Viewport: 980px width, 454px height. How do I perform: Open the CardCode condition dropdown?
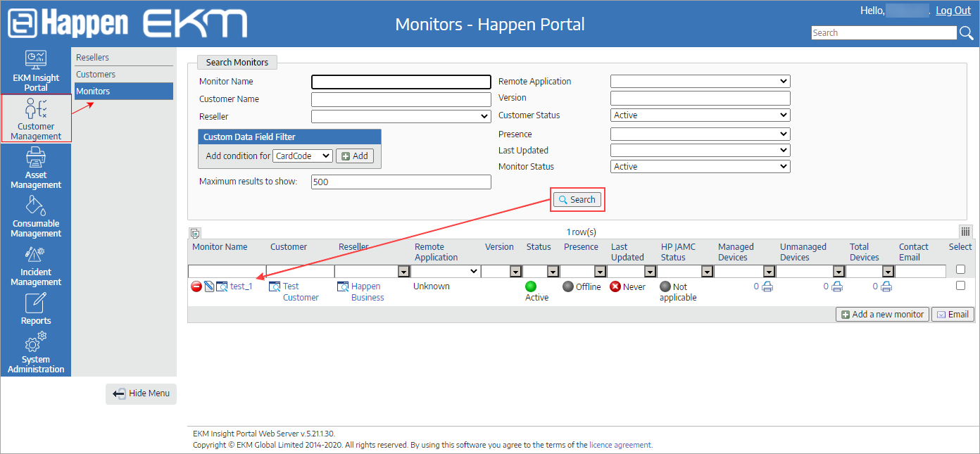tap(303, 156)
